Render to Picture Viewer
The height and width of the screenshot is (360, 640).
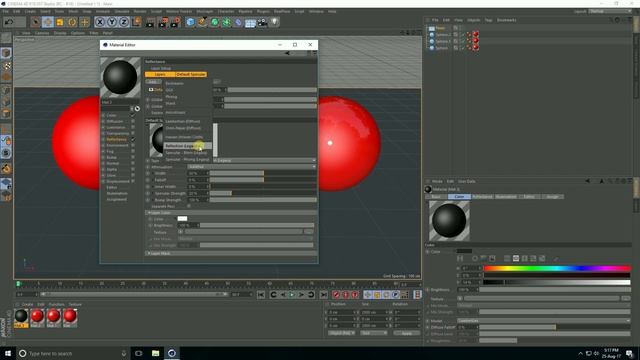pos(163,22)
